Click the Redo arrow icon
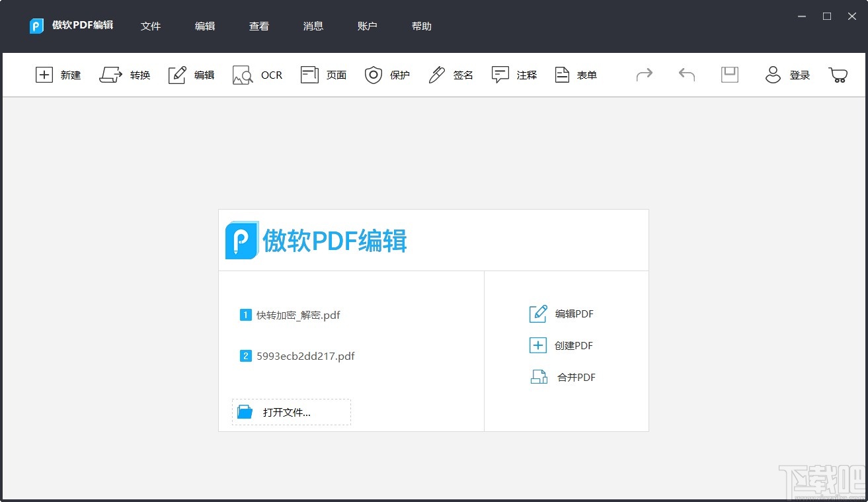Screen dimensions: 868x502 coord(644,75)
